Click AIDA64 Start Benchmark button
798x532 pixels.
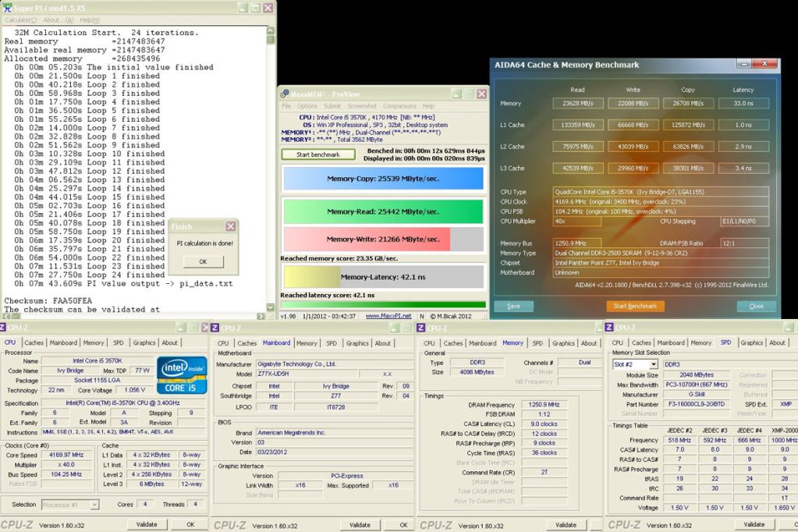[x=635, y=306]
